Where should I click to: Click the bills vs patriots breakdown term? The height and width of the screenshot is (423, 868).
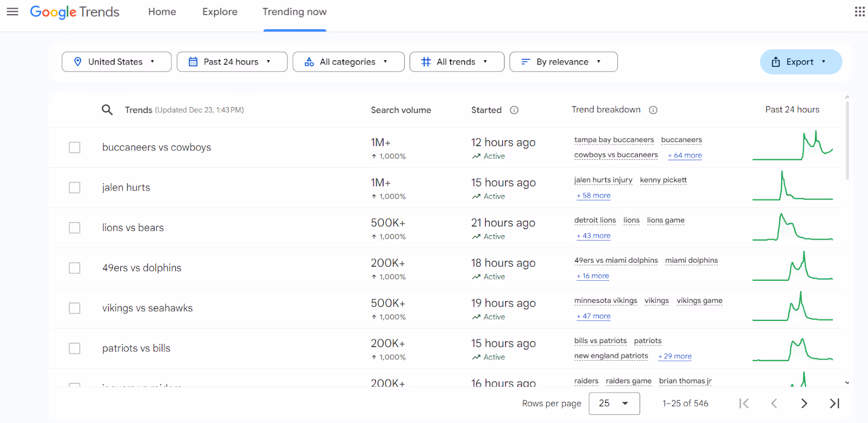601,341
